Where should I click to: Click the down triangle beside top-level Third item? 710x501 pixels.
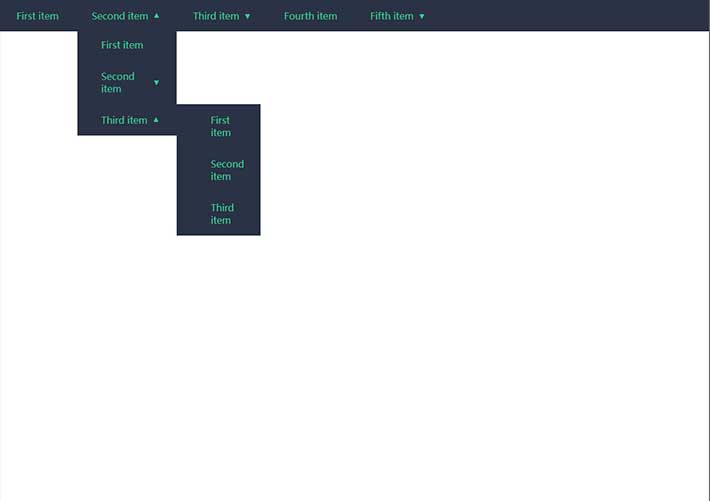pos(248,17)
